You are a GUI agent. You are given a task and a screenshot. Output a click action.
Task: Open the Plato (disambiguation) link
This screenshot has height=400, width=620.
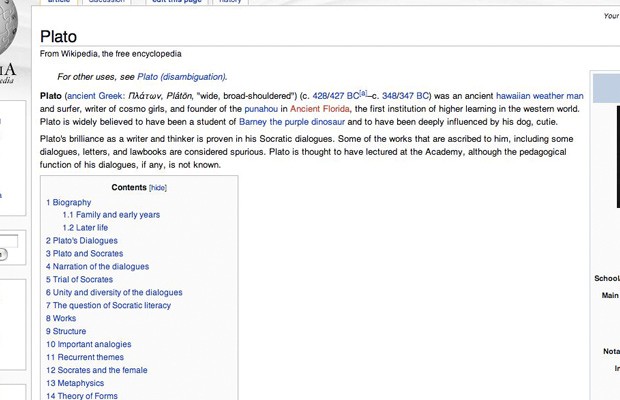[182, 77]
